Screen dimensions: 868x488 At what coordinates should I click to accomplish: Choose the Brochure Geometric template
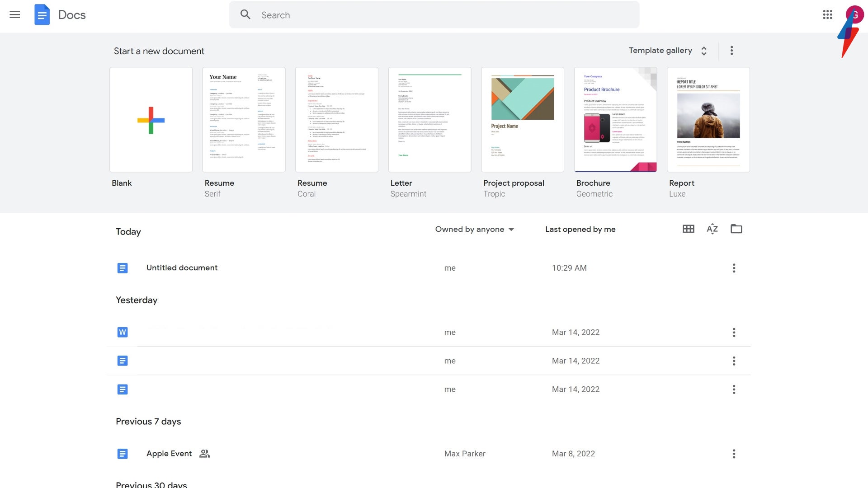[x=615, y=120]
